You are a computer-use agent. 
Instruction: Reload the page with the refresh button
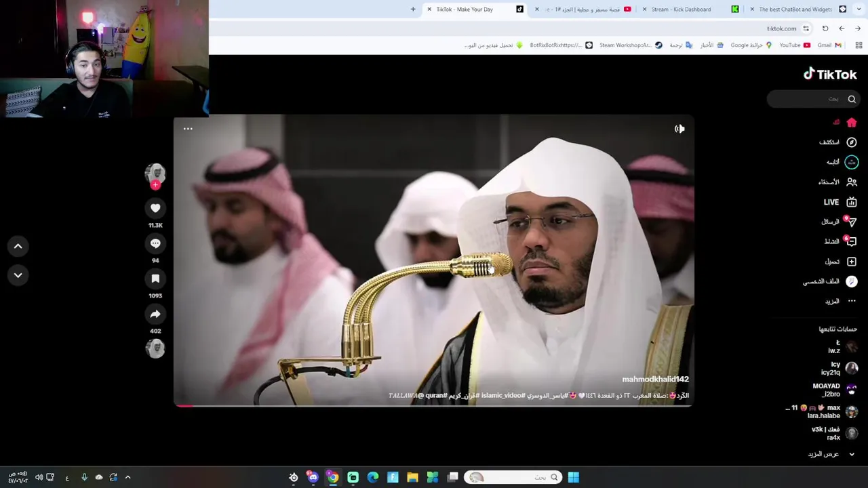point(825,28)
